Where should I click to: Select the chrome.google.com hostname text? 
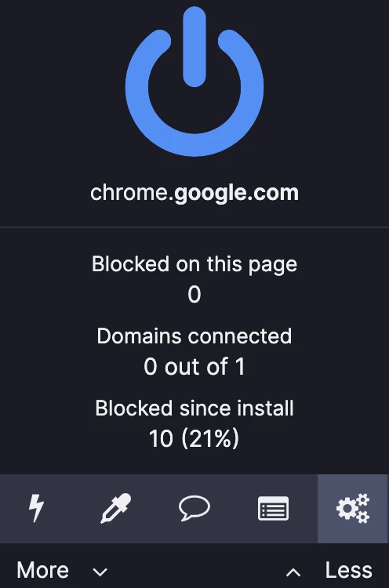(x=194, y=193)
